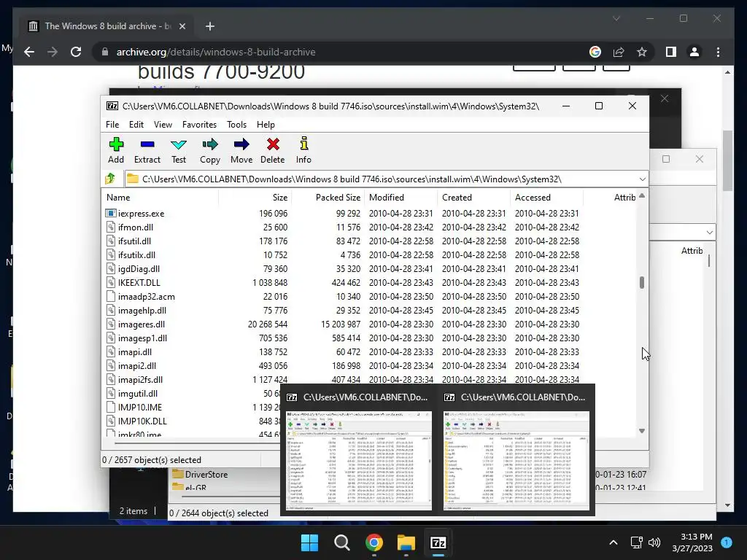Viewport: 747px width, 560px height.
Task: Open the Chrome tab search chevron
Action: tap(616, 18)
